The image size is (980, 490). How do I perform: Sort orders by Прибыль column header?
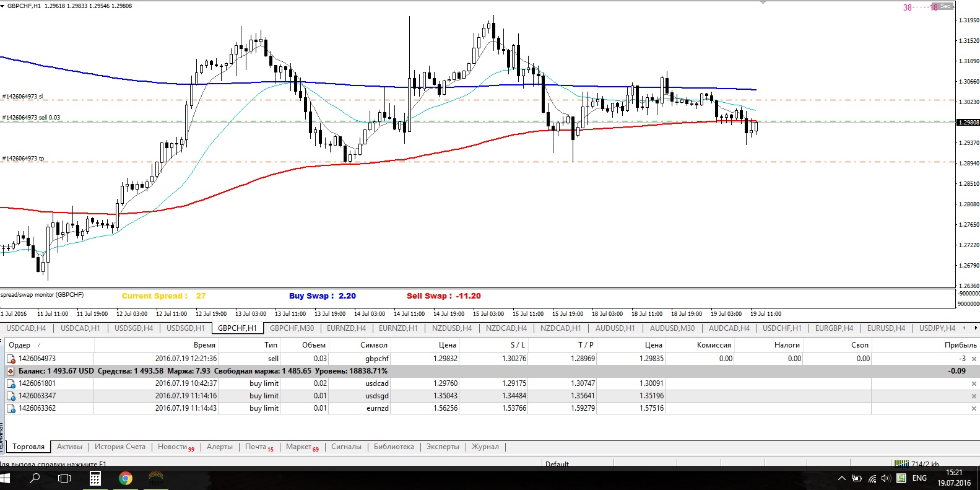tap(926, 345)
